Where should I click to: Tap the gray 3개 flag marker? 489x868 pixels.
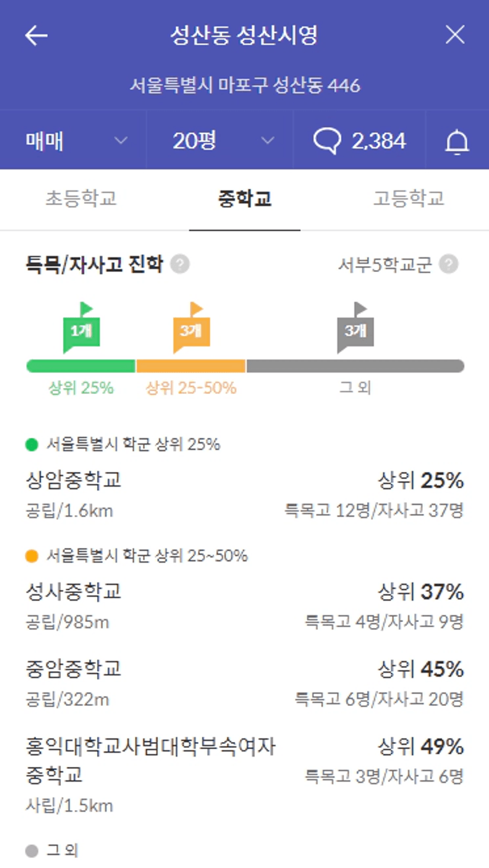click(355, 328)
